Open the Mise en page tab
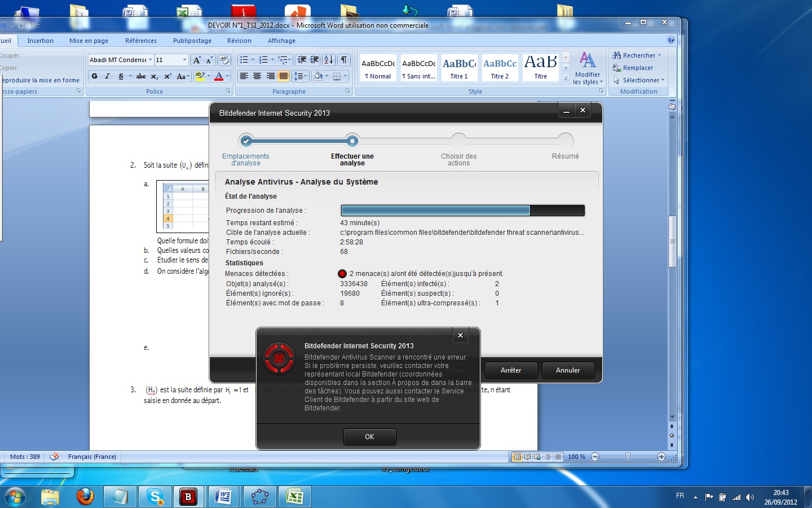 [89, 41]
